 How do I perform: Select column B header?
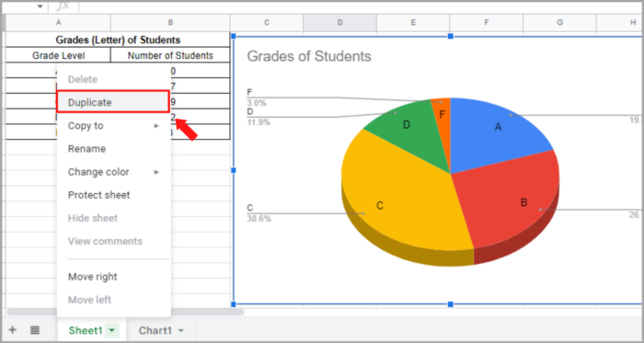[170, 23]
